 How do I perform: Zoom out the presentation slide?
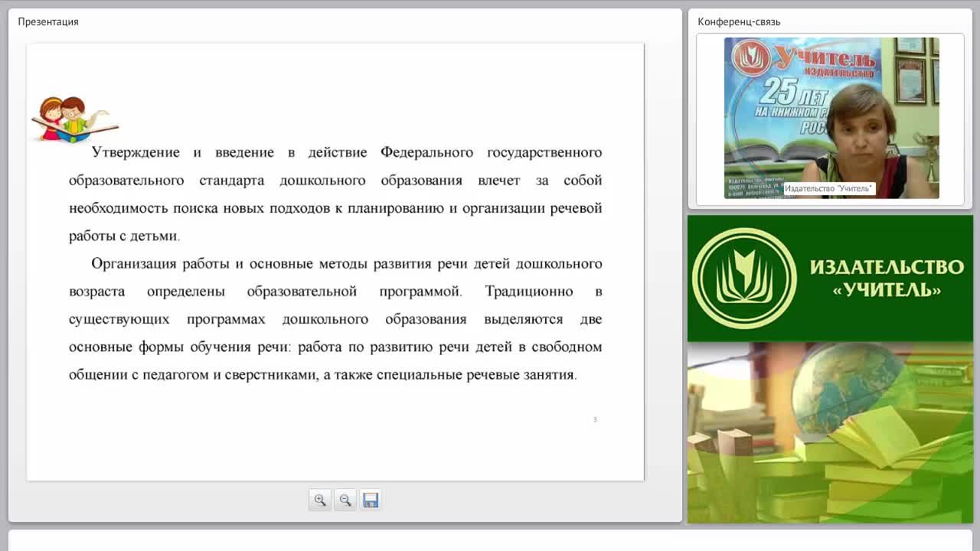[x=345, y=500]
